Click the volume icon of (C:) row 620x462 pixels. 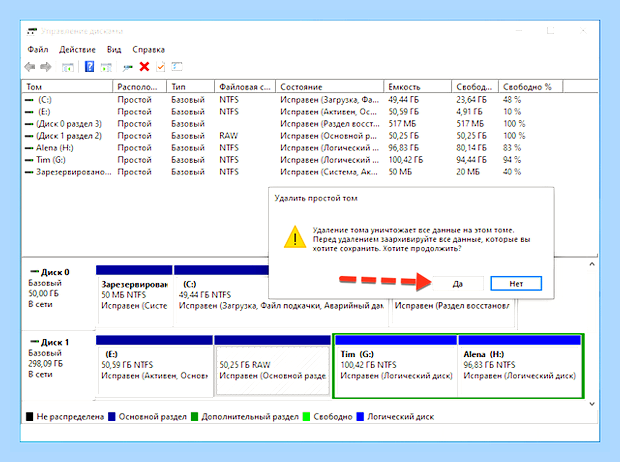(29, 100)
